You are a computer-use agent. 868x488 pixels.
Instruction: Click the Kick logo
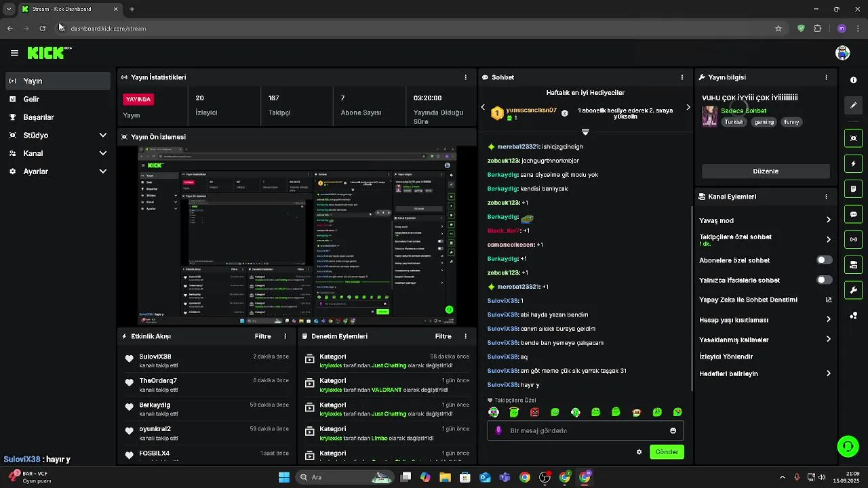49,53
